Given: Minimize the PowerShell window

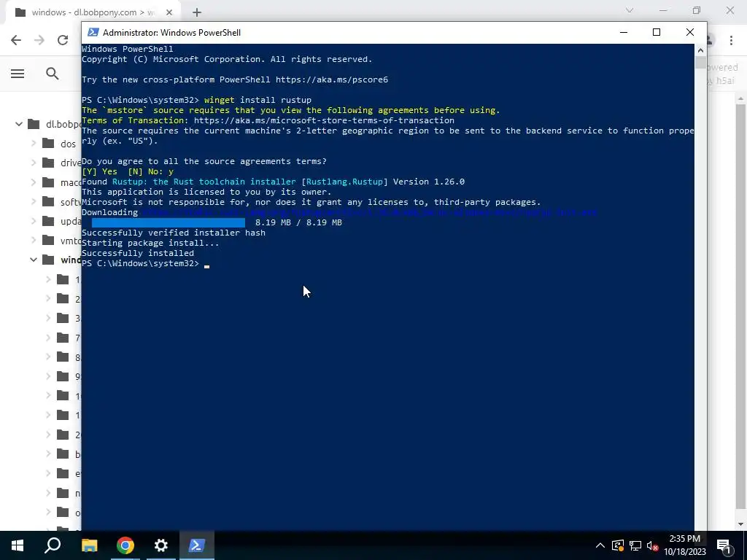Looking at the screenshot, I should 624,32.
